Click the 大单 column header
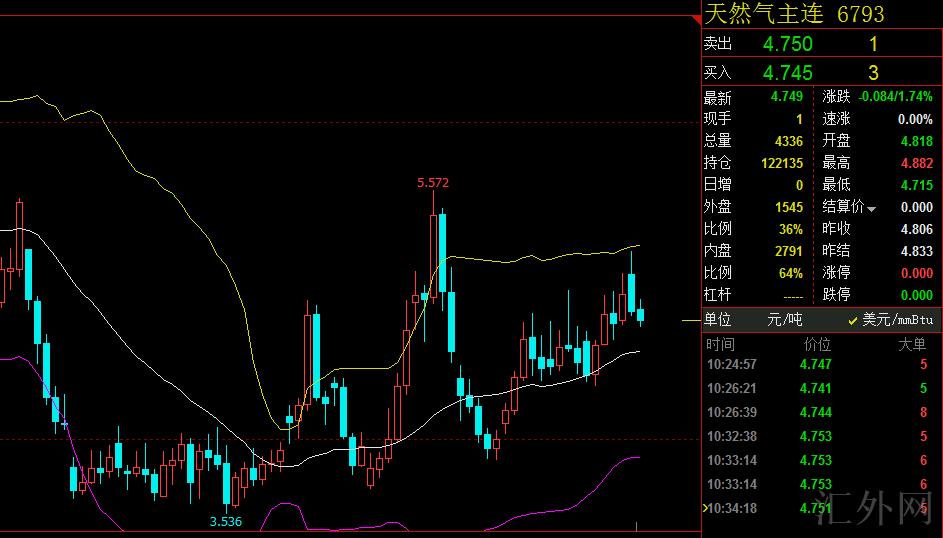The image size is (943, 538). [x=912, y=344]
